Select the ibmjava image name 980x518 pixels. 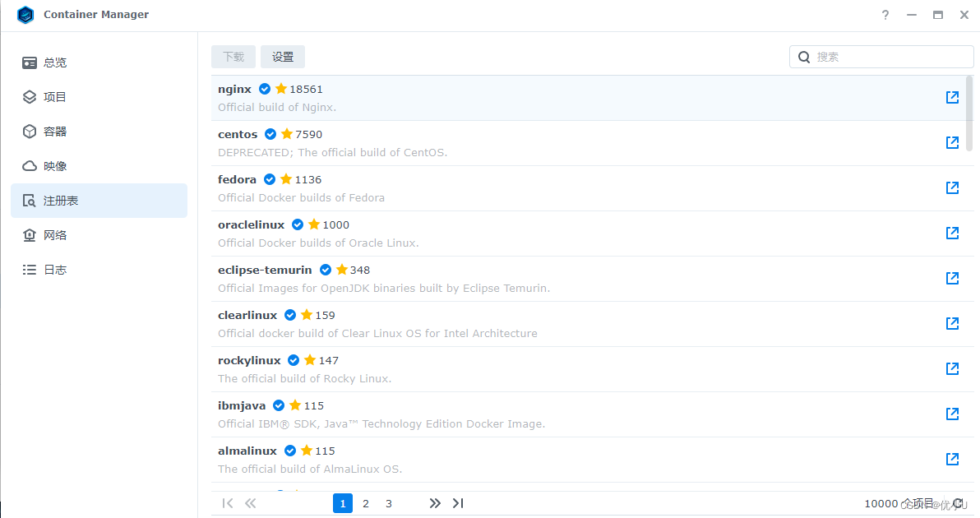[x=242, y=405]
